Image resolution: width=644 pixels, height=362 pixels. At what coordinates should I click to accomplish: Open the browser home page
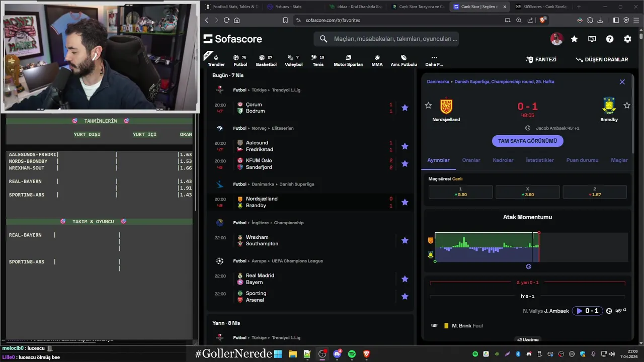[x=236, y=20]
